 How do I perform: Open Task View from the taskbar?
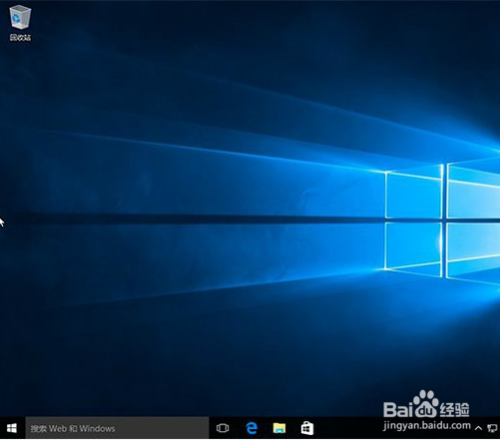(223, 428)
